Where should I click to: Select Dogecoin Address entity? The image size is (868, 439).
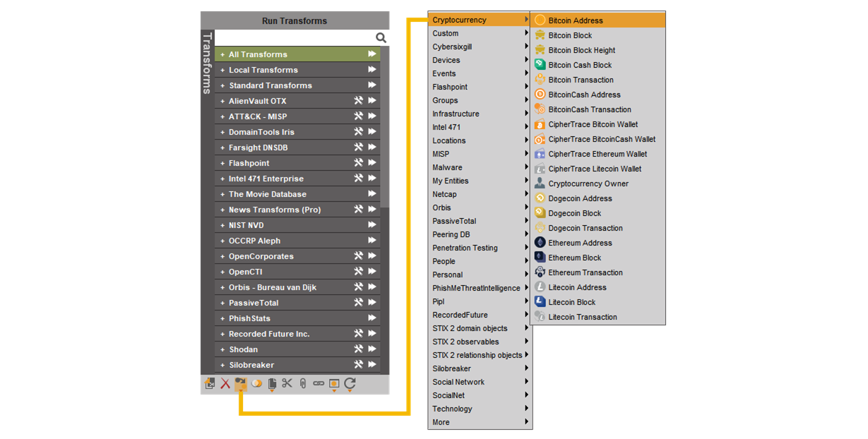[598, 198]
